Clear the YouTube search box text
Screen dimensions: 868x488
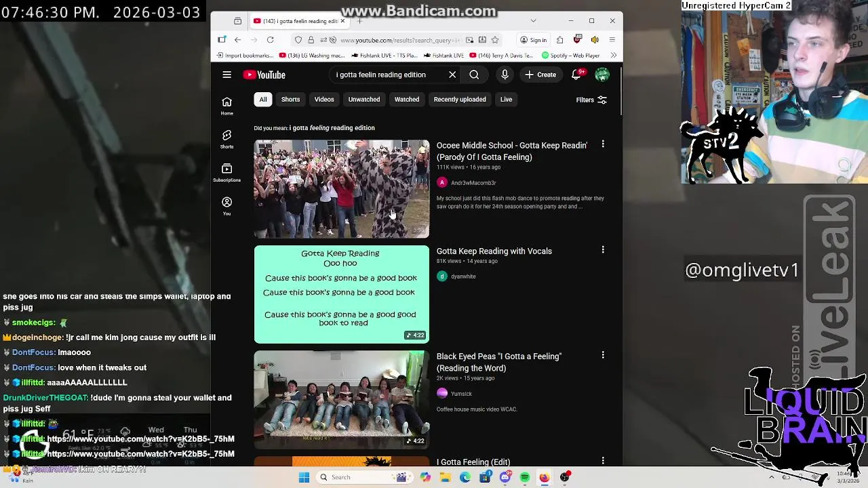tap(452, 75)
